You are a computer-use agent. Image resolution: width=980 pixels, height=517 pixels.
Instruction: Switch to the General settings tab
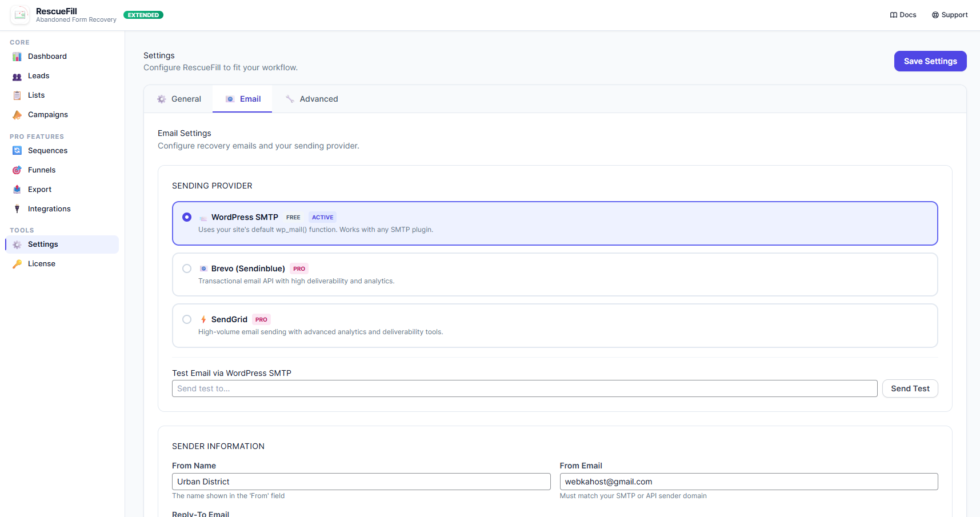click(x=179, y=98)
